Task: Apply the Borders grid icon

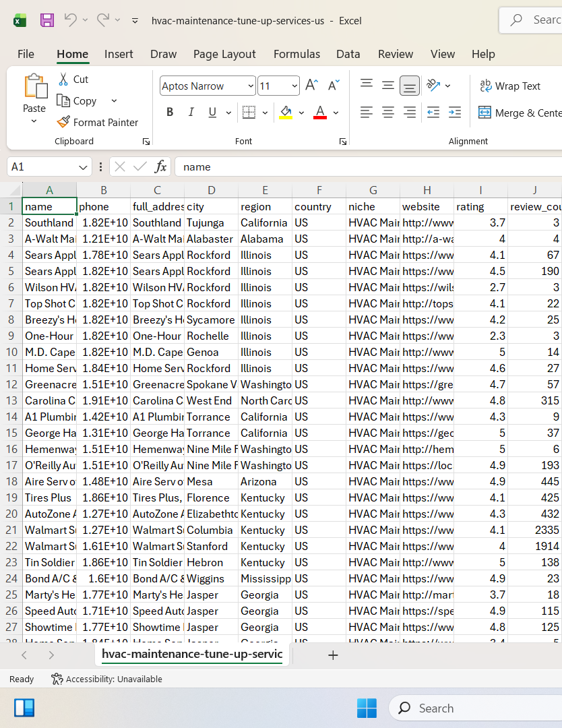Action: coord(249,112)
